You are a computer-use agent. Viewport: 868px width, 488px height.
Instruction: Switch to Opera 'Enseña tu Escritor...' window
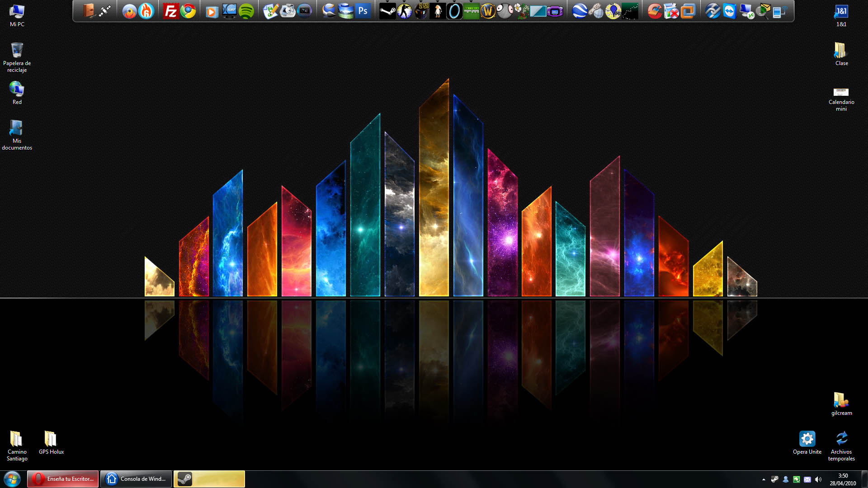pos(63,479)
